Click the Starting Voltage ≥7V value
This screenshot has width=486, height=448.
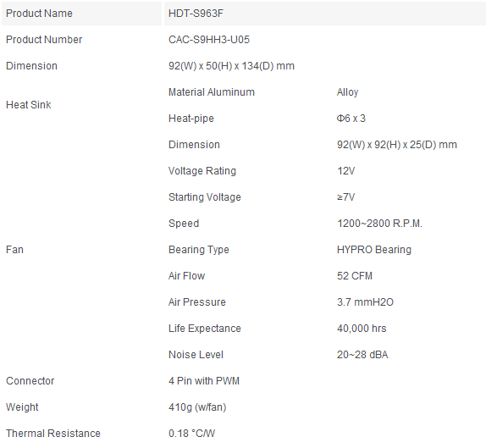(346, 197)
